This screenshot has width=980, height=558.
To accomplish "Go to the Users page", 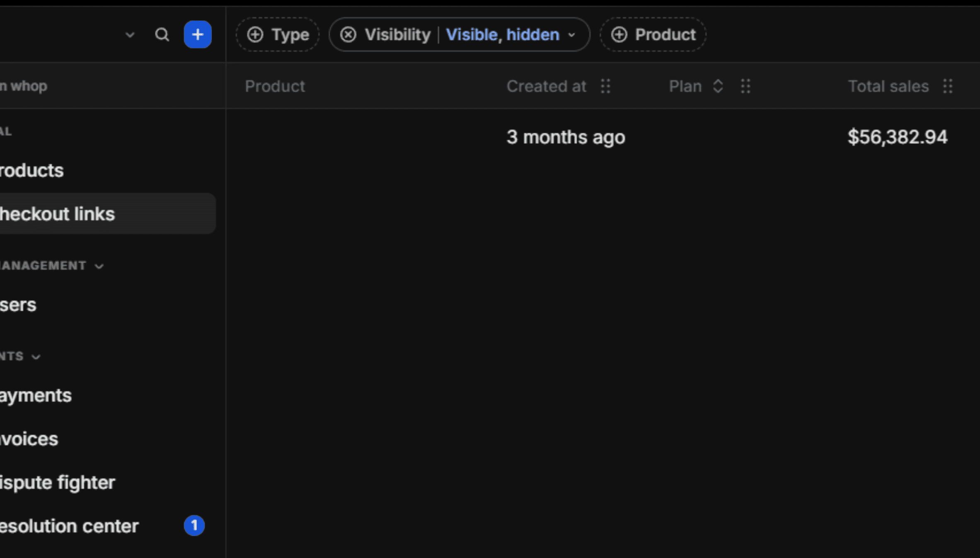I will tap(18, 305).
